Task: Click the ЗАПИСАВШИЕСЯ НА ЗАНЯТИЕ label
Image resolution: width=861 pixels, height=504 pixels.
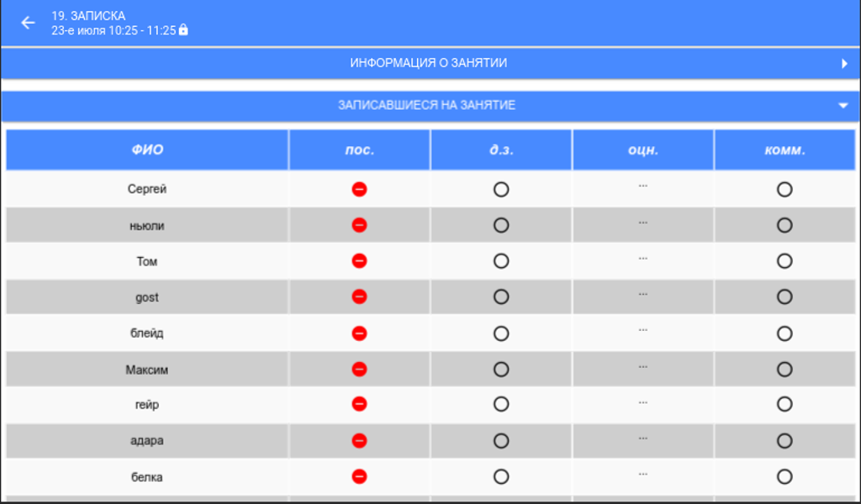Action: (426, 105)
